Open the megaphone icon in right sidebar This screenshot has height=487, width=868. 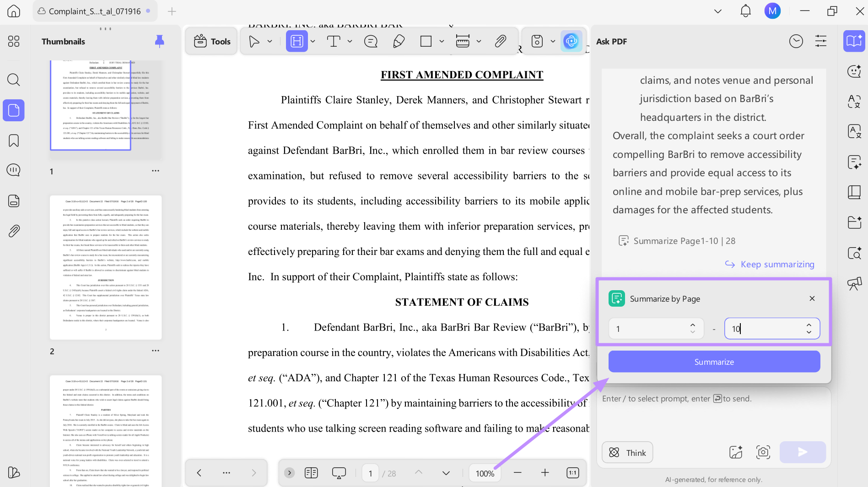coord(854,283)
